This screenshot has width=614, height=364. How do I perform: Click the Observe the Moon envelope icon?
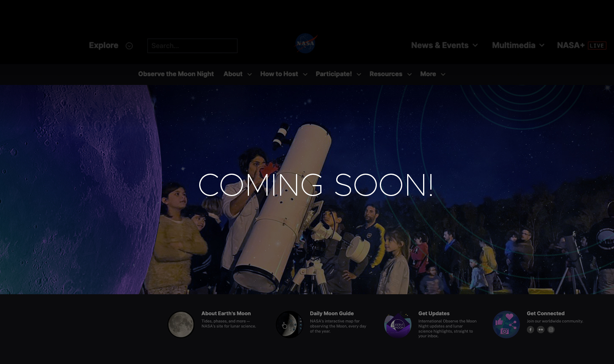398,325
